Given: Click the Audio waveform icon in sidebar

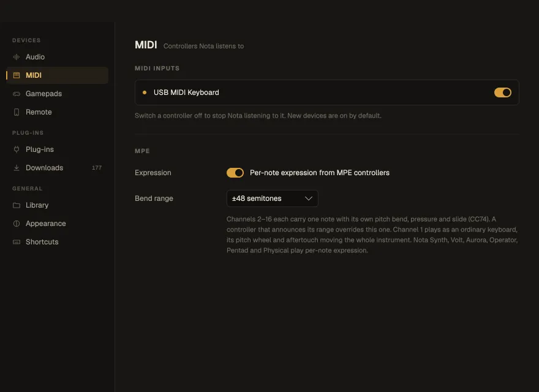Looking at the screenshot, I should click(16, 57).
